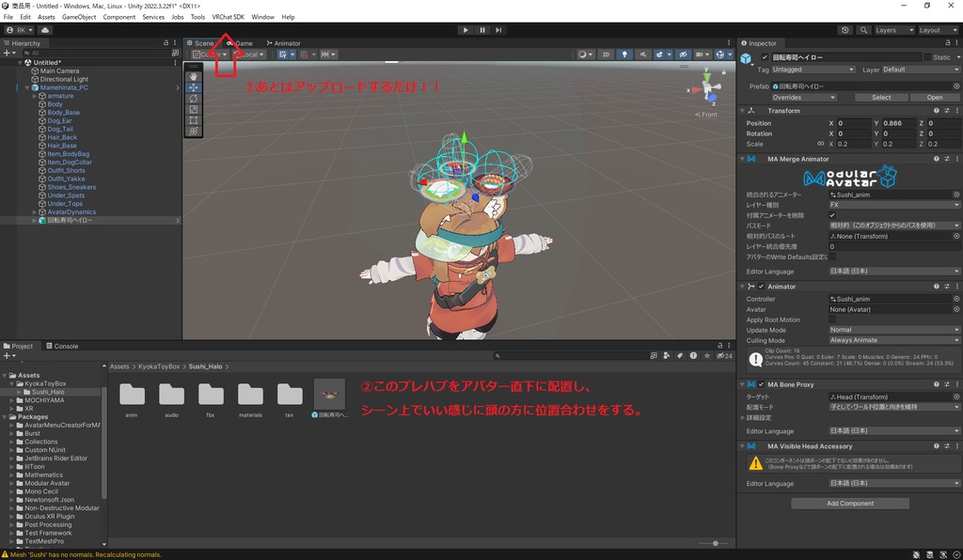Open the Tag dropdown
Screen dimensions: 963x560
(x=813, y=70)
